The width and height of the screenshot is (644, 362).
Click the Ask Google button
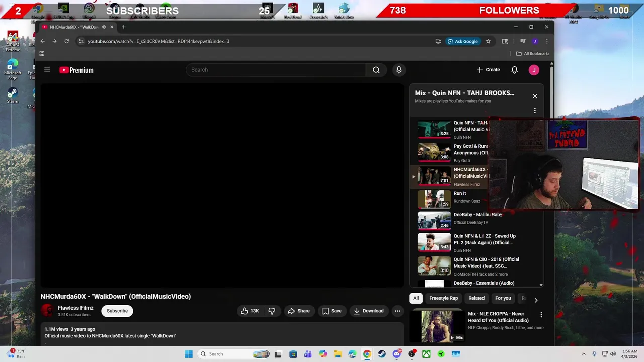tap(463, 41)
